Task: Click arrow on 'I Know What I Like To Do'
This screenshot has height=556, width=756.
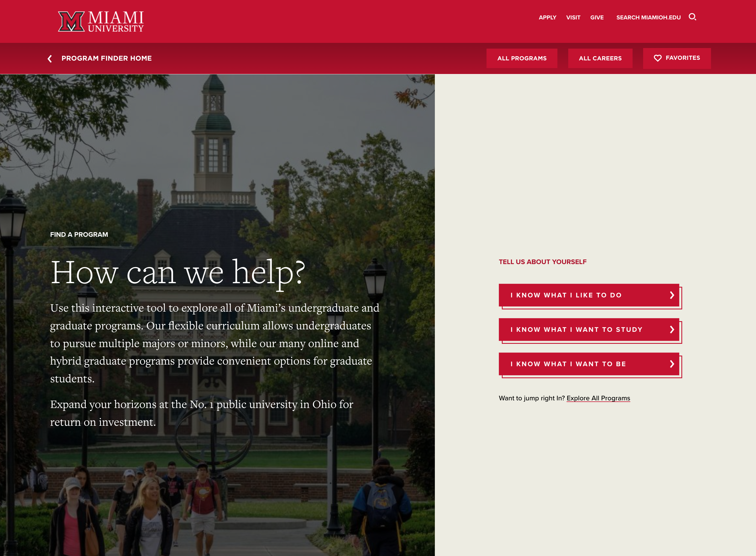Action: (x=672, y=295)
